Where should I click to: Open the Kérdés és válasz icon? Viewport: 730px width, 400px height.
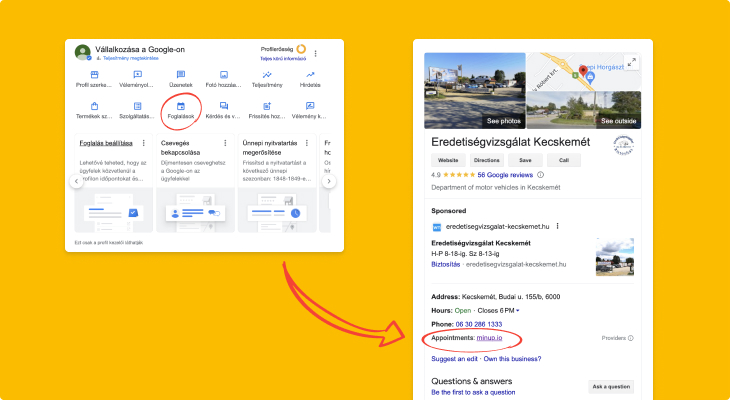[x=224, y=106]
